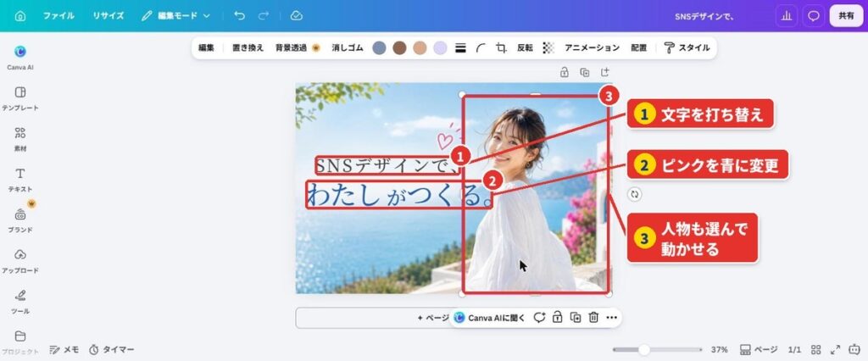Image resolution: width=868 pixels, height=361 pixels.
Task: Select SNSデザインで、 headline text
Action: [387, 165]
